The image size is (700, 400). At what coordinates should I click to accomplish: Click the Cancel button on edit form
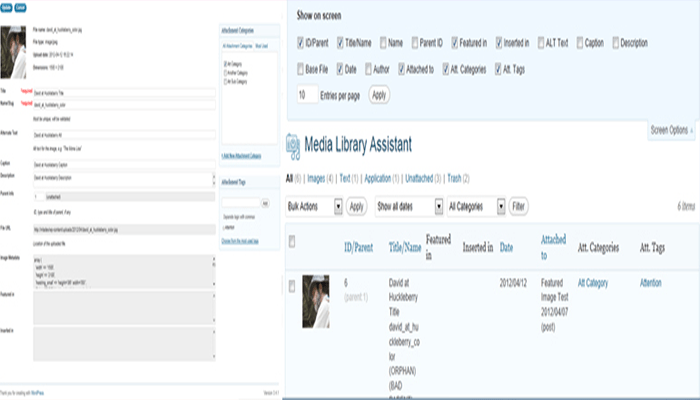[20, 8]
